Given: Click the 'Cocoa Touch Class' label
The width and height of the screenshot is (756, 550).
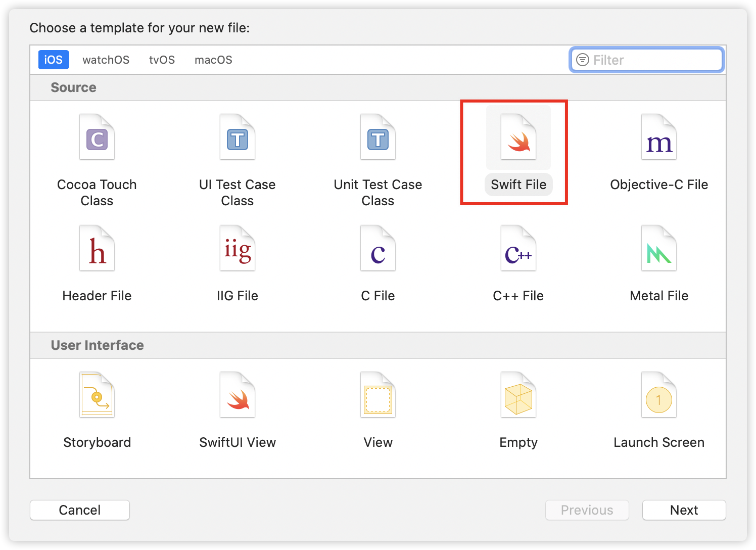Looking at the screenshot, I should (x=97, y=193).
